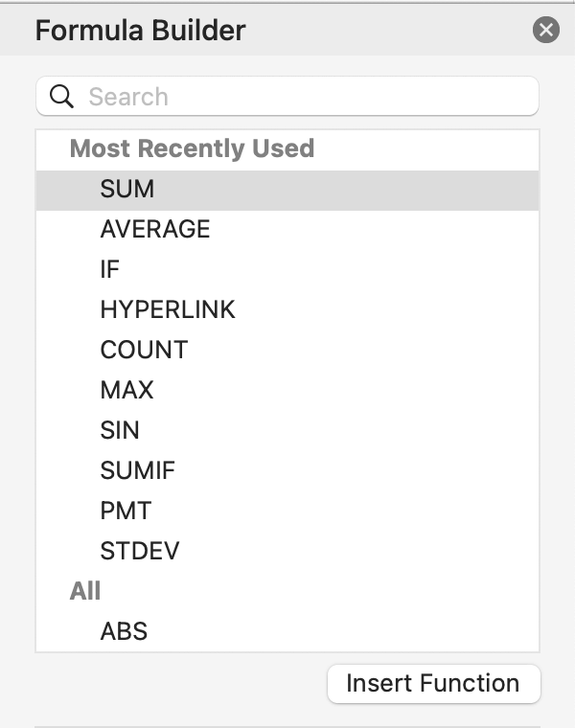
Task: Click the All category header
Action: [84, 591]
